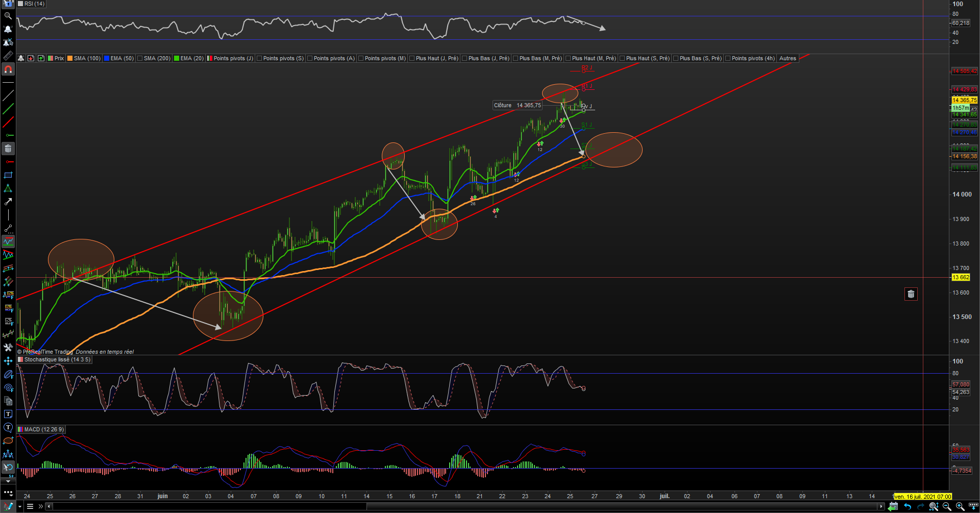Select the ellipse drawing tool
The height and width of the screenshot is (513, 980).
8,441
